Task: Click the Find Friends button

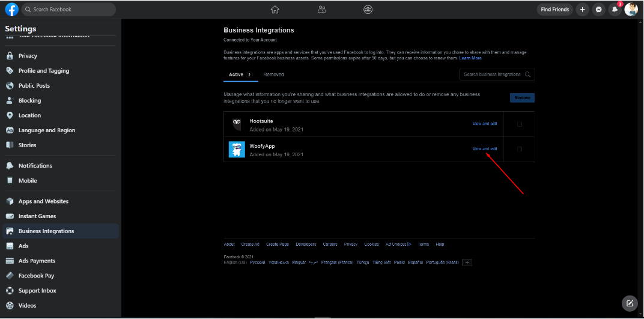Action: 554,10
